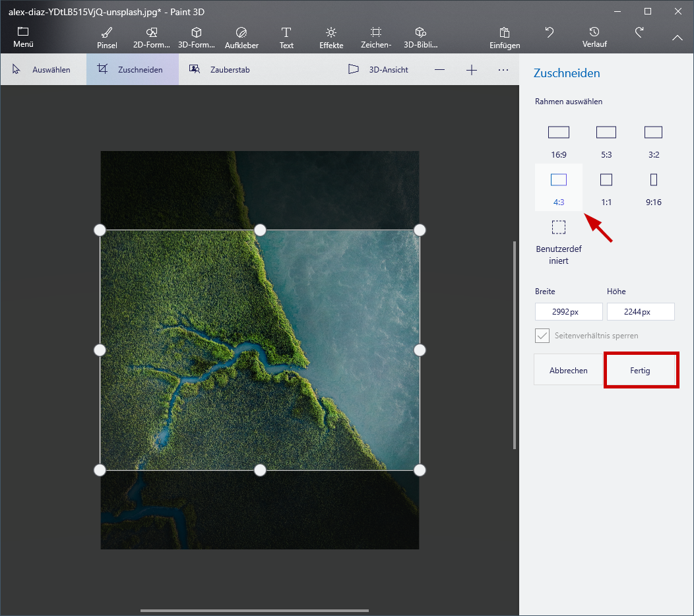Viewport: 694px width, 616px height.
Task: Select the Text tool
Action: coord(286,38)
